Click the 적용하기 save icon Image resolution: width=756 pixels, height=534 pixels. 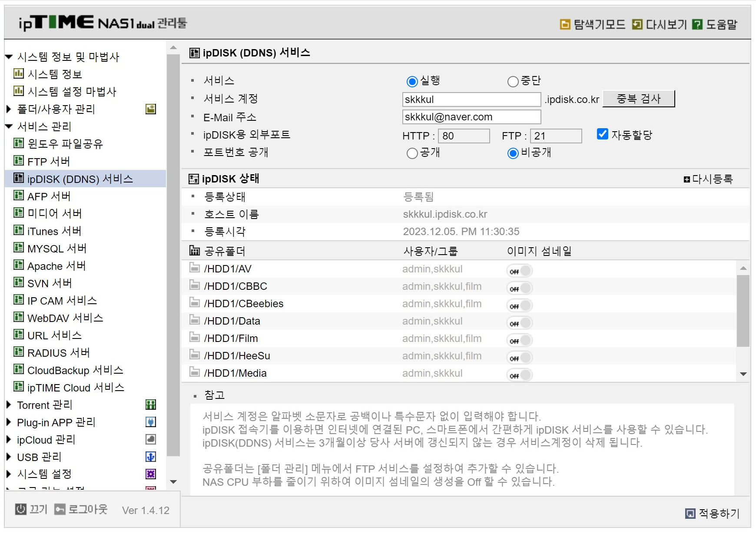pos(690,514)
